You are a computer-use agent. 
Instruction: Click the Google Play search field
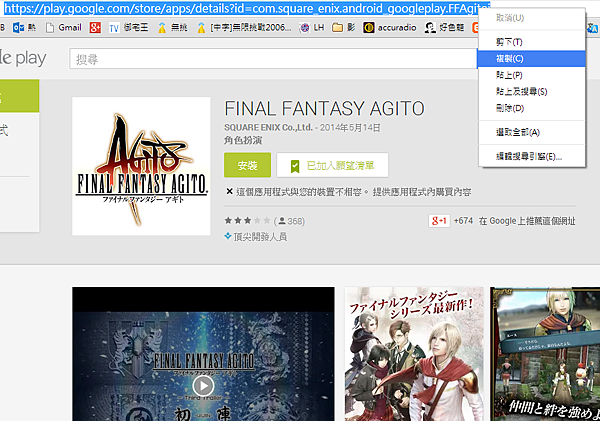point(273,59)
